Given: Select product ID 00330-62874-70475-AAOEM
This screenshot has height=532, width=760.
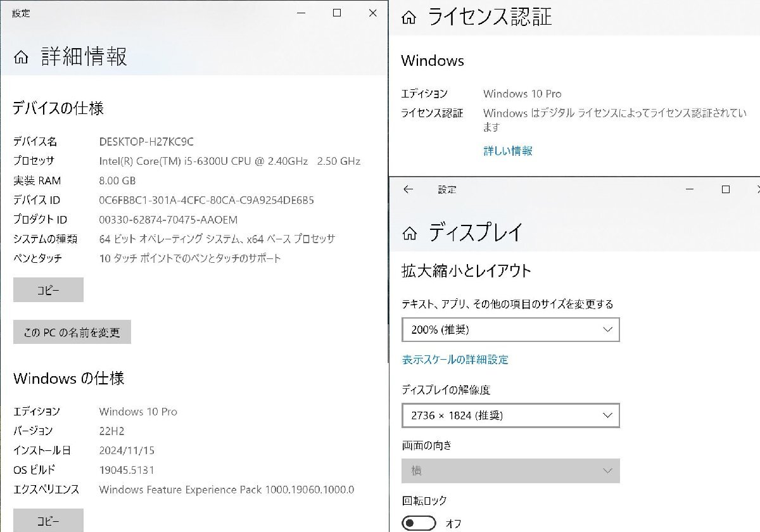Looking at the screenshot, I should 168,220.
